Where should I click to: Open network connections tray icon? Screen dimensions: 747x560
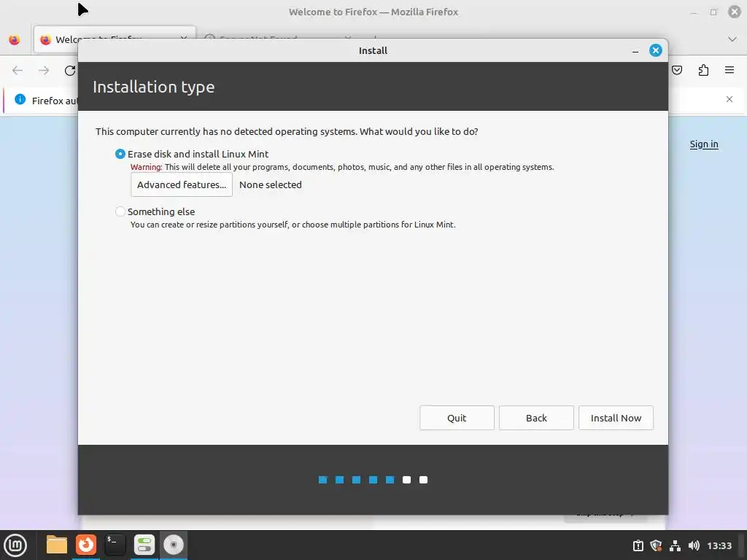(x=675, y=545)
